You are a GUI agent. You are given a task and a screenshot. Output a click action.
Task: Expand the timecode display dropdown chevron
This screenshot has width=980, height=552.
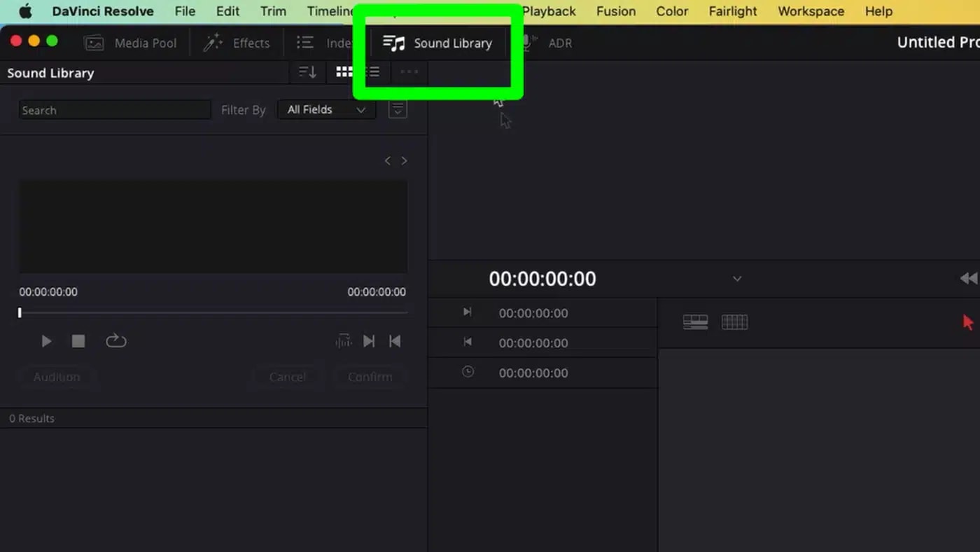pos(736,279)
